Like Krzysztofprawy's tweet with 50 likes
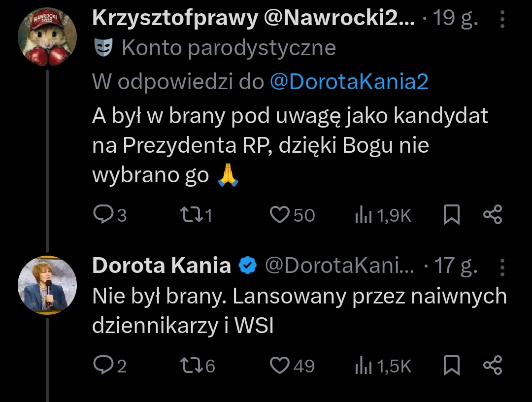 tap(280, 215)
